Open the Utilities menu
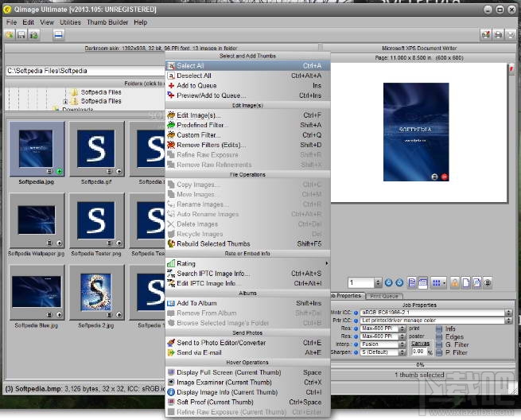This screenshot has height=420, width=521. pyautogui.click(x=71, y=22)
